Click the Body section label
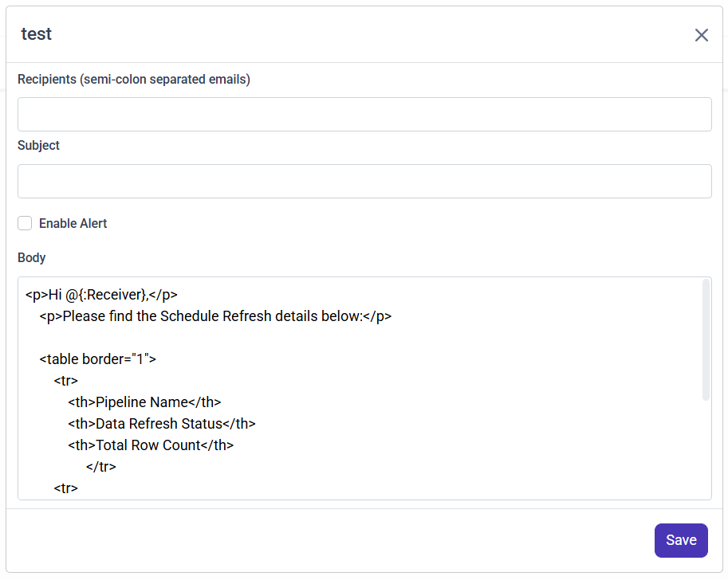This screenshot has height=580, width=728. (32, 258)
